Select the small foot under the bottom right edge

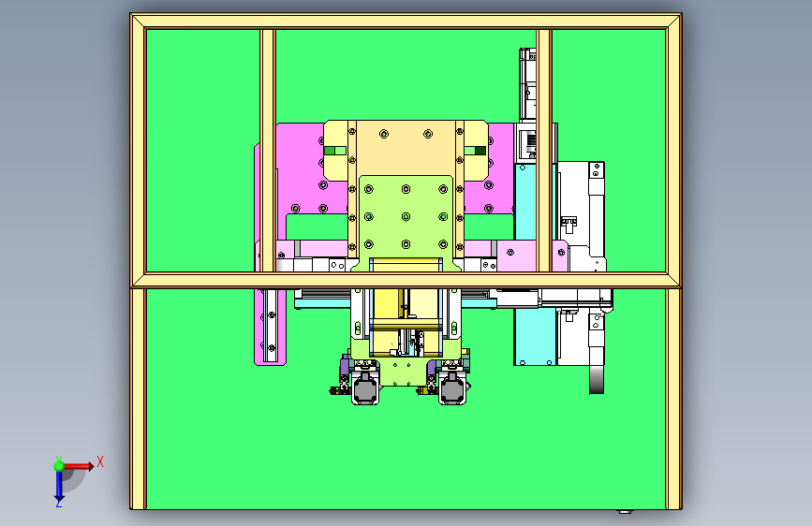(625, 512)
